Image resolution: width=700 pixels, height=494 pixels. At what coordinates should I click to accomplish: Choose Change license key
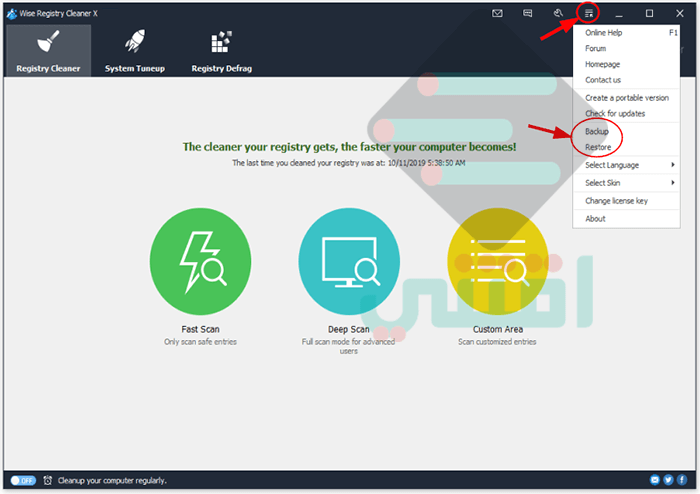coord(626,201)
